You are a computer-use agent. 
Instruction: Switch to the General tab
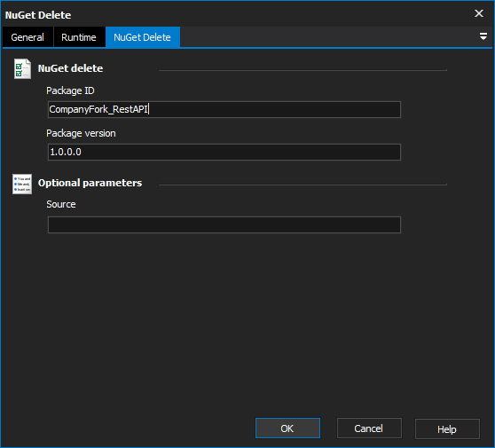coord(27,37)
